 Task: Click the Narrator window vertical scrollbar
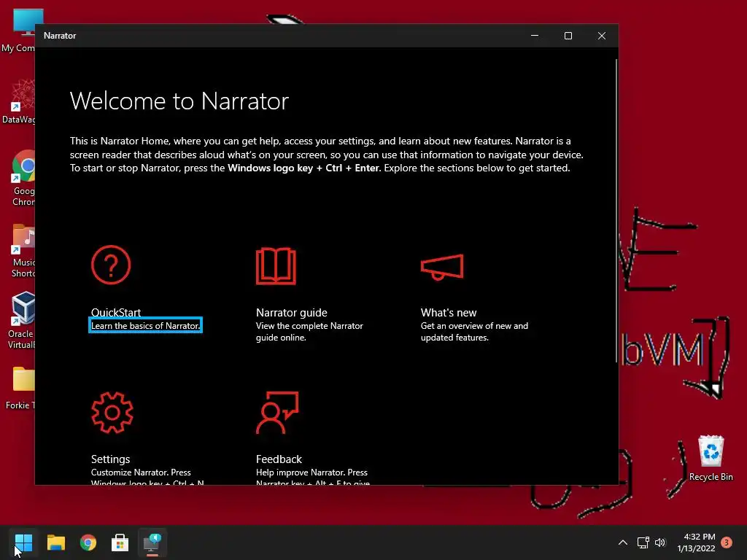point(616,211)
